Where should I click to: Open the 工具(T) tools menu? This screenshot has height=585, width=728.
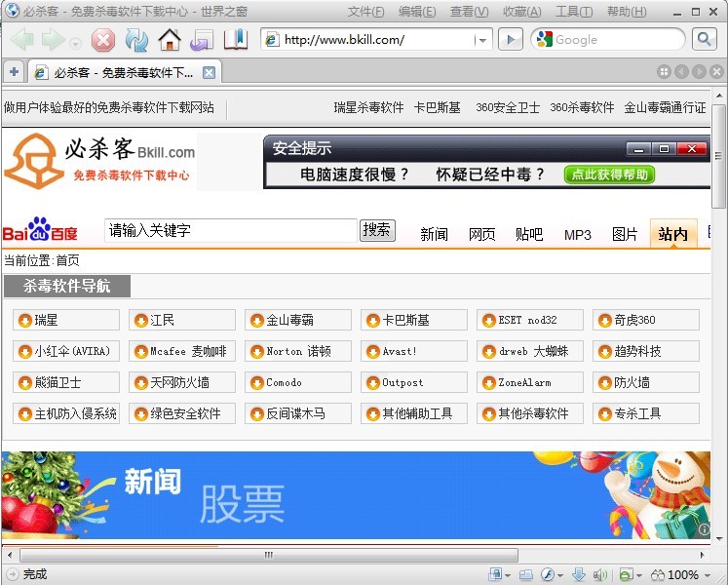click(x=573, y=12)
